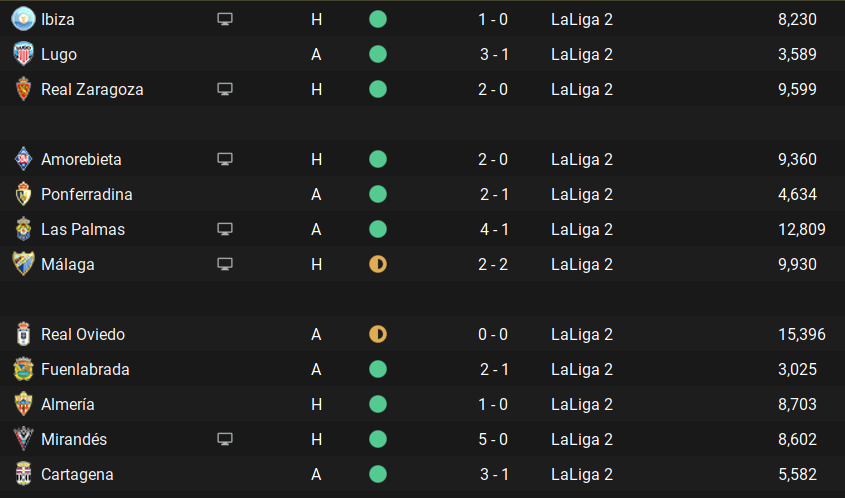Open the Ponferradina team link
This screenshot has width=845, height=498.
(87, 194)
